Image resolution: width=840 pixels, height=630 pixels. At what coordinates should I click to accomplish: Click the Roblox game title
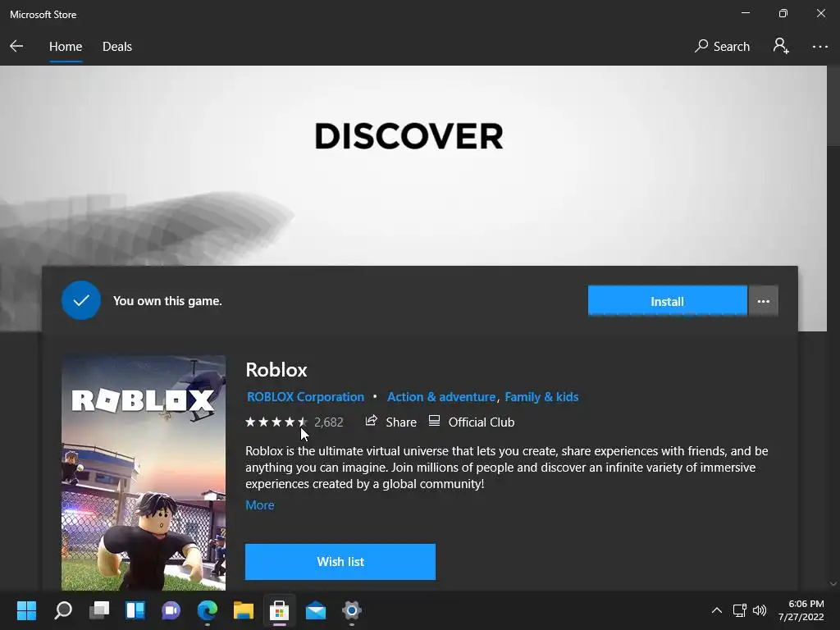[276, 370]
